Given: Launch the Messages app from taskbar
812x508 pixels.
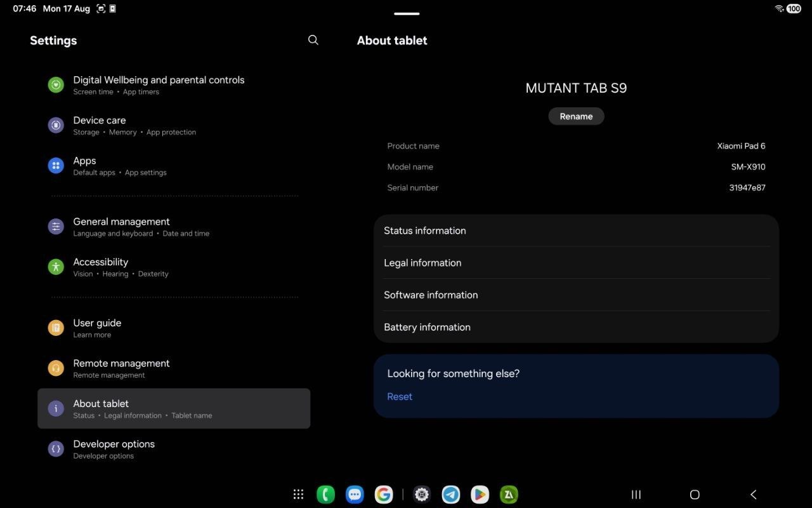Looking at the screenshot, I should coord(355,494).
